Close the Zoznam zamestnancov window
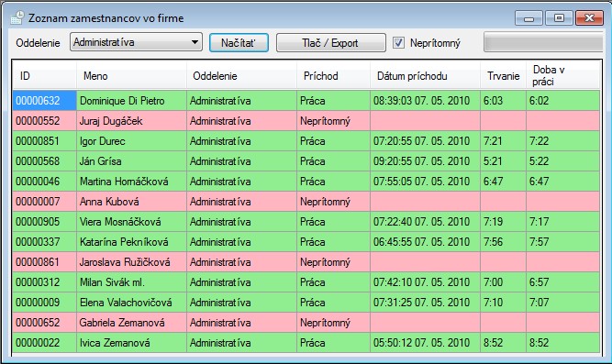The height and width of the screenshot is (364, 612). click(589, 18)
